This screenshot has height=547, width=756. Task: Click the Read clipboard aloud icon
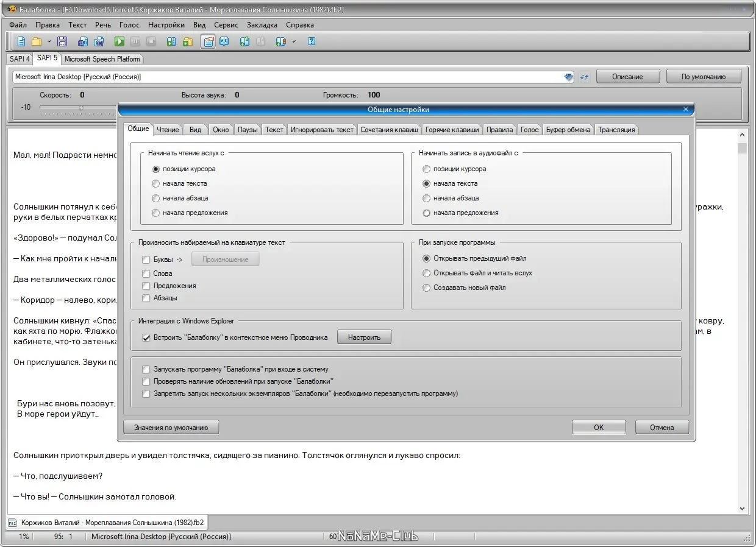(x=188, y=41)
